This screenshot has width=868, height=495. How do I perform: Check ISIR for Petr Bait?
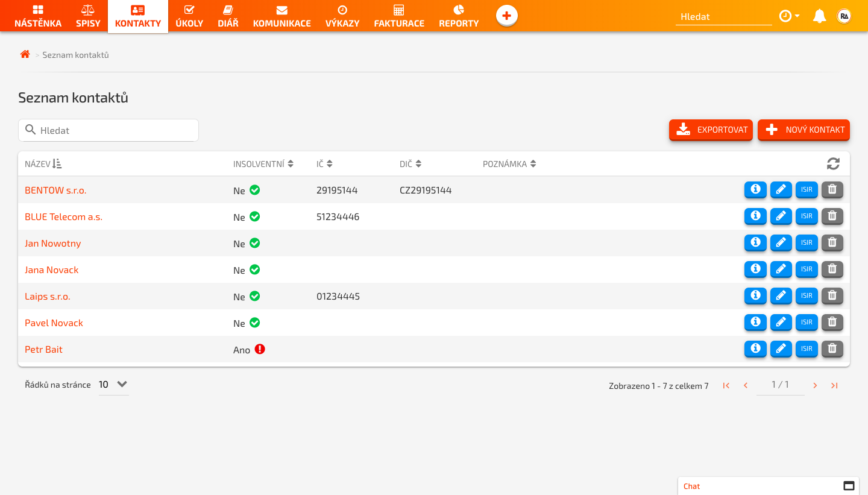click(x=807, y=348)
